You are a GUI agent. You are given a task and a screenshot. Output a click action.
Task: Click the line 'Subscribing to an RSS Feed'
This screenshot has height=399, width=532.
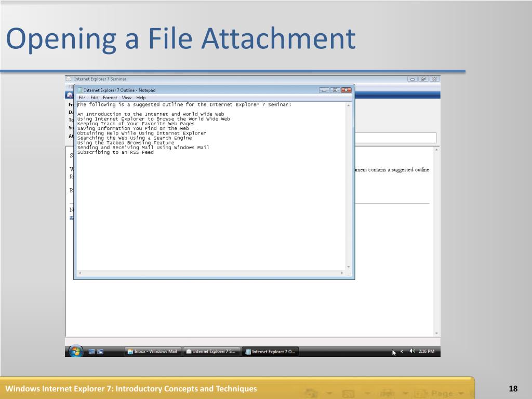pos(115,152)
